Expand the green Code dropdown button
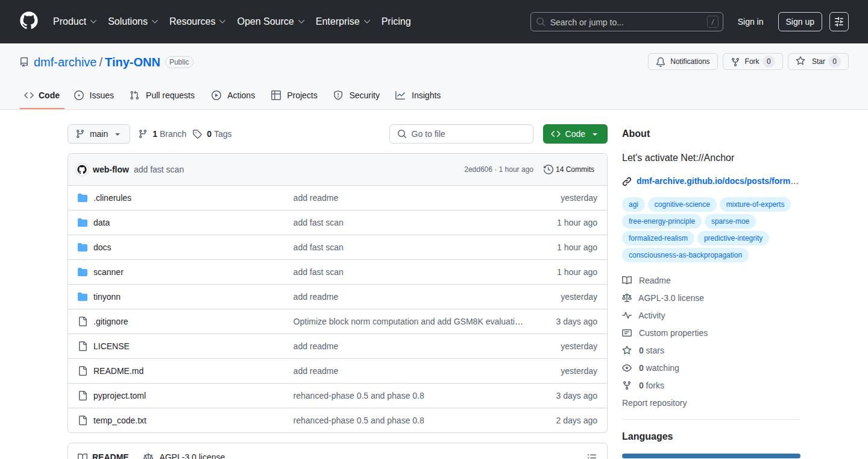The image size is (868, 459). click(575, 134)
